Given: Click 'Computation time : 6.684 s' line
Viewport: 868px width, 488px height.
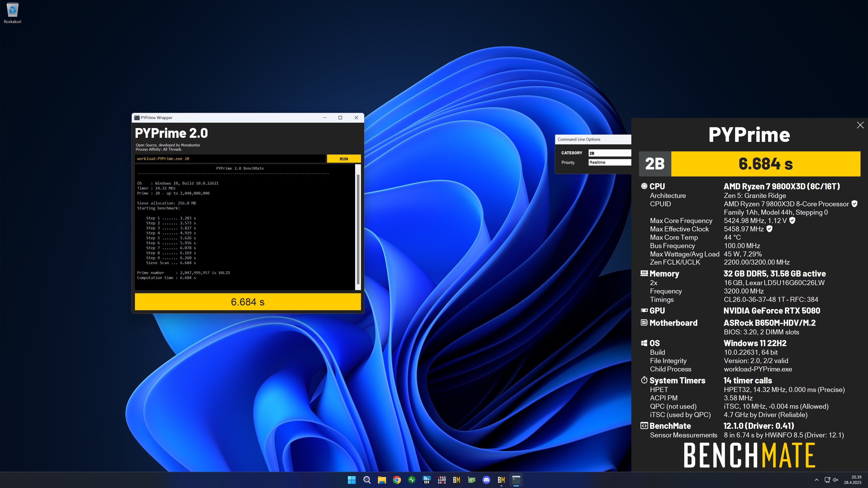Looking at the screenshot, I should 166,278.
